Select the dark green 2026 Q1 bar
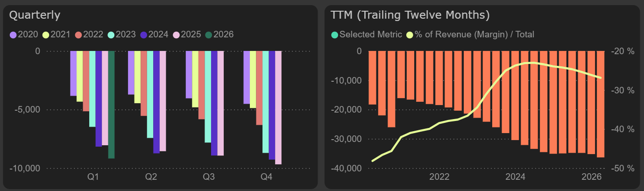This screenshot has height=191, width=644. [x=111, y=105]
